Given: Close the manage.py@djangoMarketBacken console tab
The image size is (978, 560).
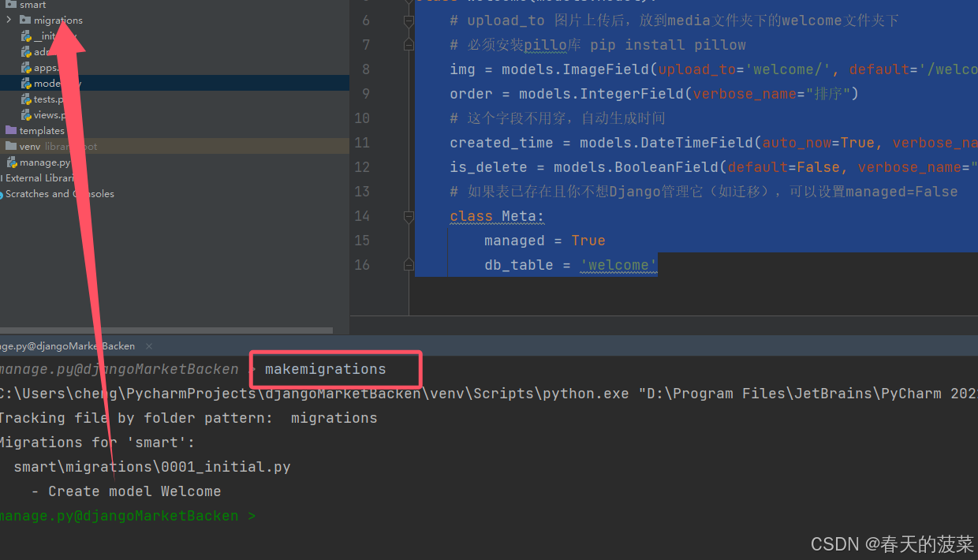Looking at the screenshot, I should point(149,346).
